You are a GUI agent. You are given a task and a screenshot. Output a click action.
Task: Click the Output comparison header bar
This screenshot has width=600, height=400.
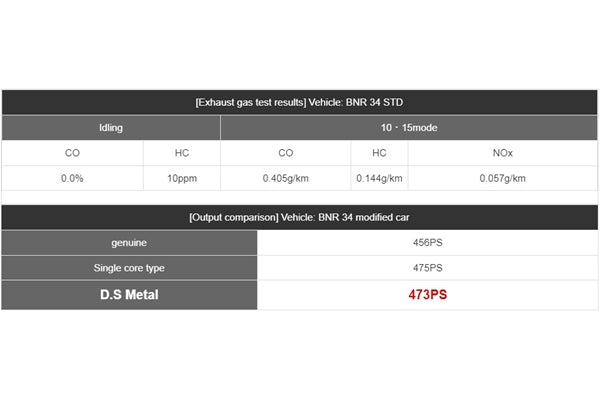point(300,217)
